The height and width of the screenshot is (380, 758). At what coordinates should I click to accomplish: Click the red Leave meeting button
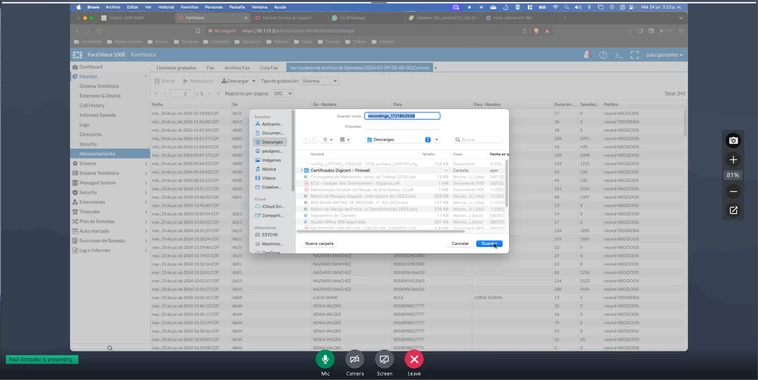[414, 359]
